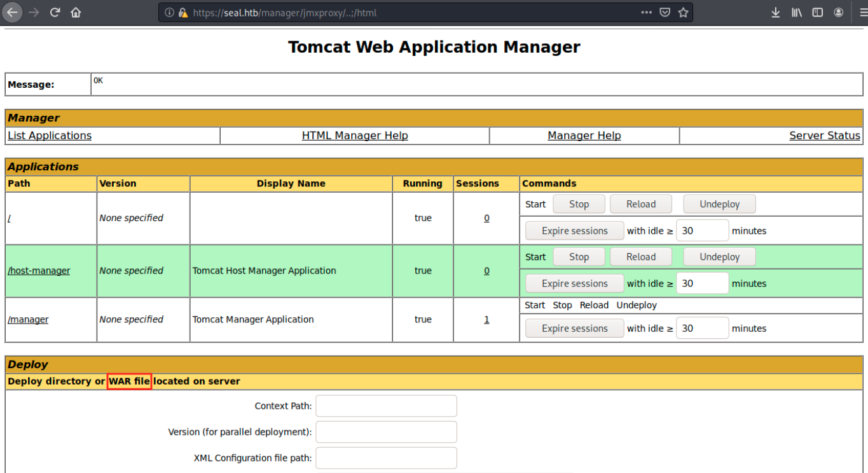
Task: Click 'true' running value for /manager
Action: pyautogui.click(x=423, y=320)
